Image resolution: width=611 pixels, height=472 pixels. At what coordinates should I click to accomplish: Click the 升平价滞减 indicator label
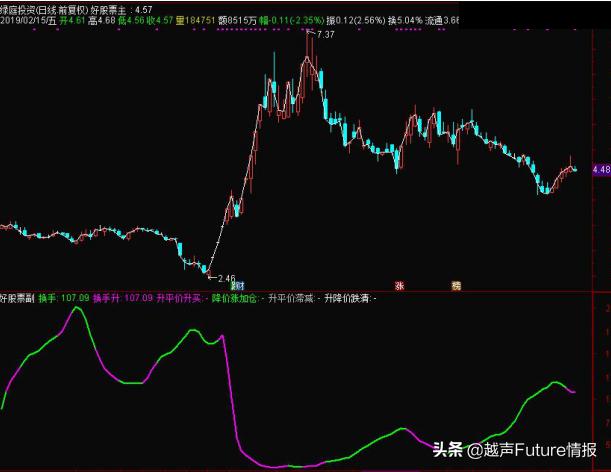pos(291,299)
